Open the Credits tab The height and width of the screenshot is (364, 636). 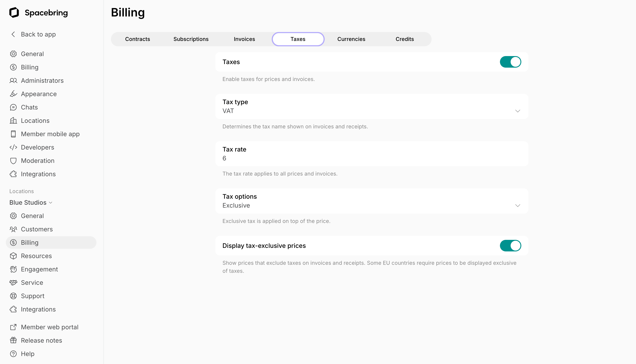point(405,39)
